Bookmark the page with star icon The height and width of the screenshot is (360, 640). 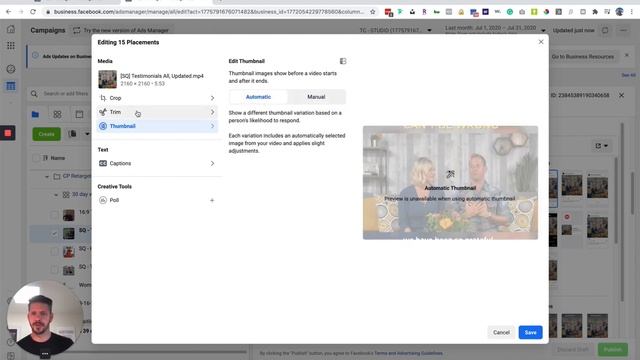[x=373, y=12]
